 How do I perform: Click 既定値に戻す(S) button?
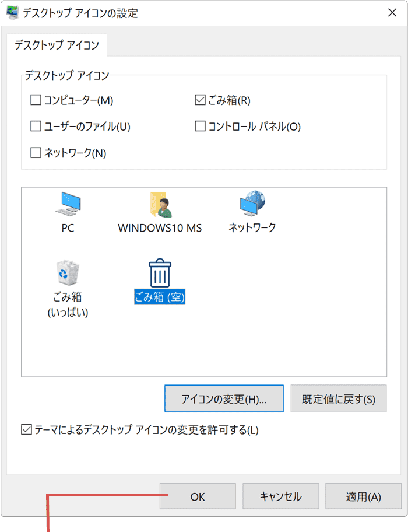tap(339, 398)
